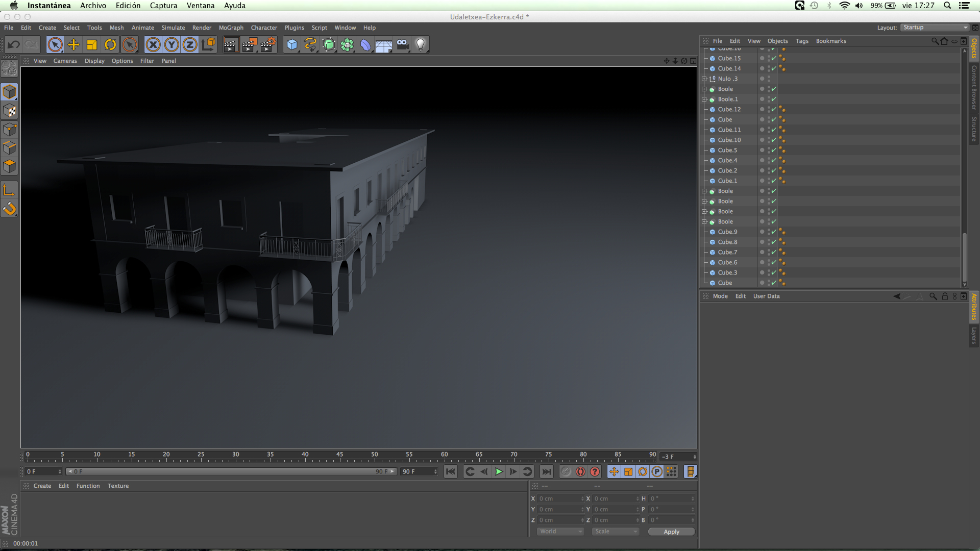980x551 pixels.
Task: Toggle the Cube.15 enable checkmark
Action: tap(774, 58)
